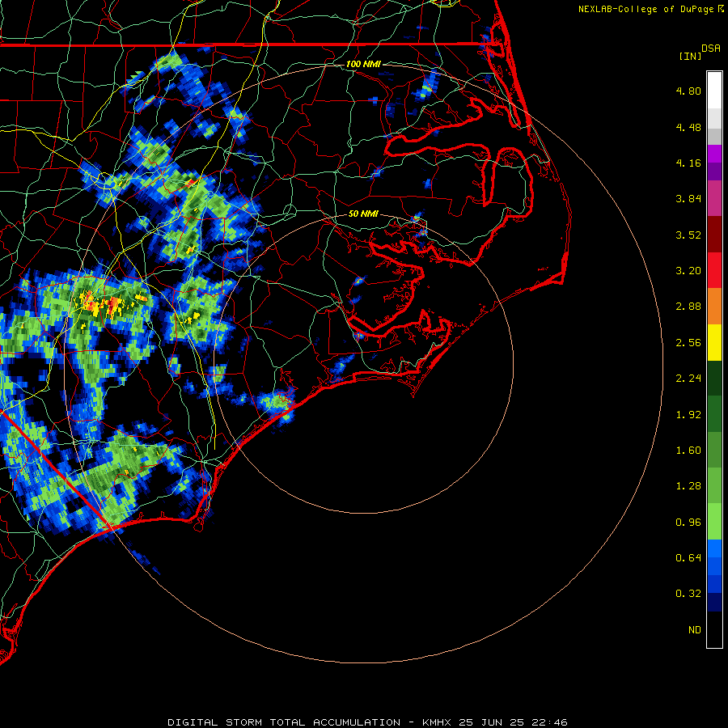This screenshot has width=728, height=728.
Task: Click the 2.56 legend value
Action: point(688,343)
